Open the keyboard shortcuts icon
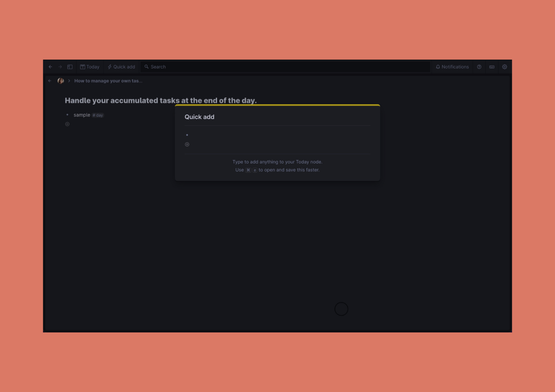Screen dimensions: 555x392 (492, 67)
